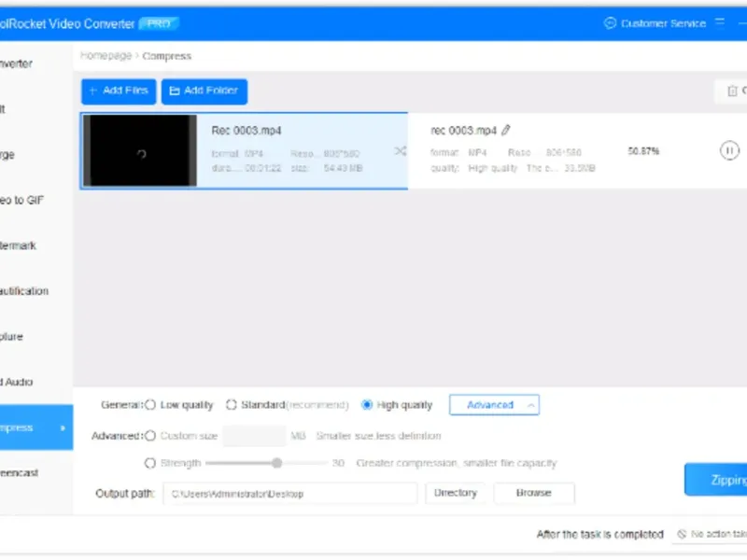This screenshot has height=560, width=747.
Task: Open the output Directory
Action: pos(456,493)
